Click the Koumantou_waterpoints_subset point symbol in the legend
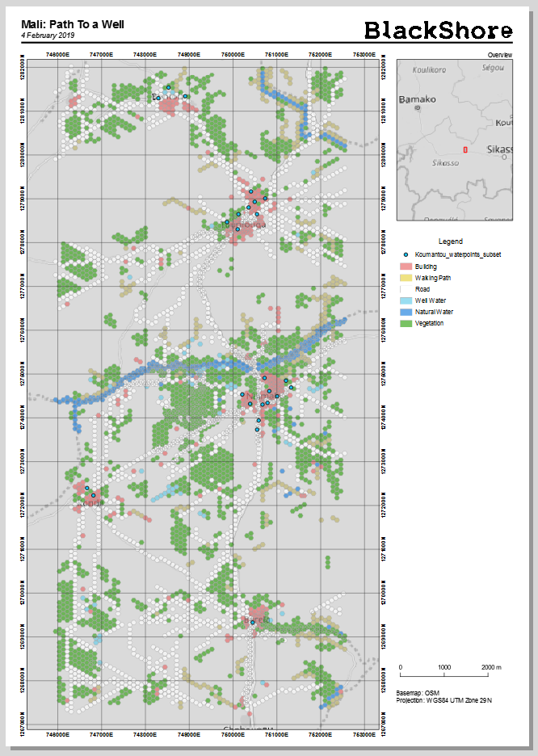This screenshot has height=756, width=538. point(406,254)
